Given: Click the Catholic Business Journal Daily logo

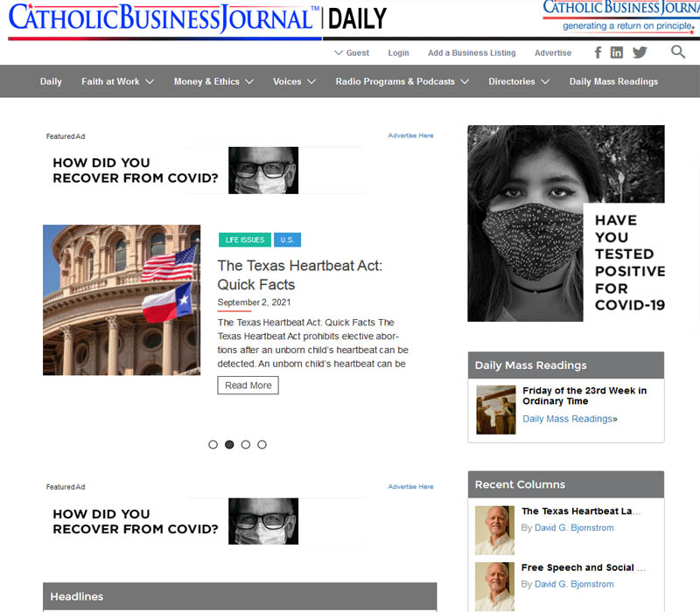Looking at the screenshot, I should point(198,19).
